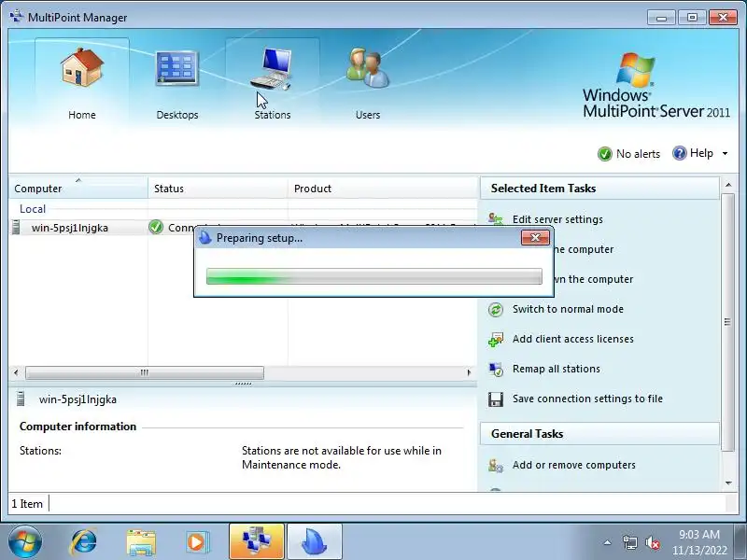Viewport: 747px width, 560px height.
Task: Open the Desktops tab monitor icon
Action: [x=176, y=67]
